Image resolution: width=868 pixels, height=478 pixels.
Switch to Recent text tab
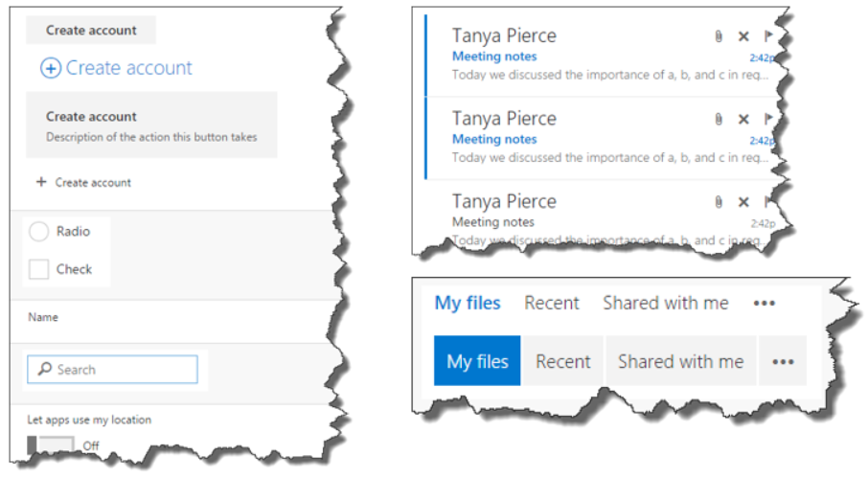point(552,304)
